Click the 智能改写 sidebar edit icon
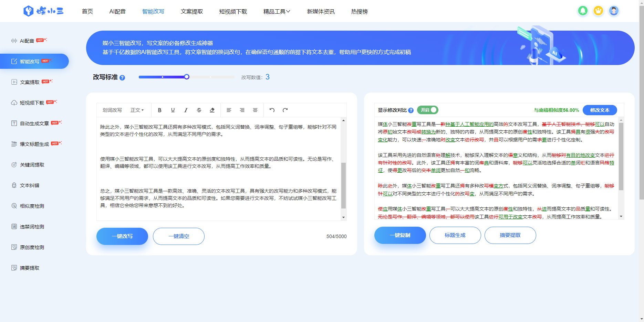The image size is (644, 322). pos(14,61)
